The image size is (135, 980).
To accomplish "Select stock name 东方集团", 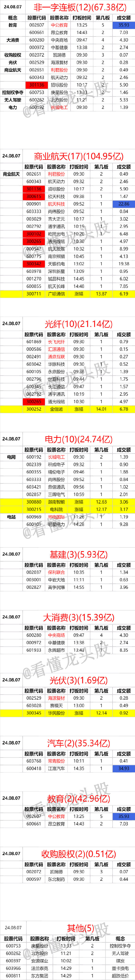I will tap(40, 976).
